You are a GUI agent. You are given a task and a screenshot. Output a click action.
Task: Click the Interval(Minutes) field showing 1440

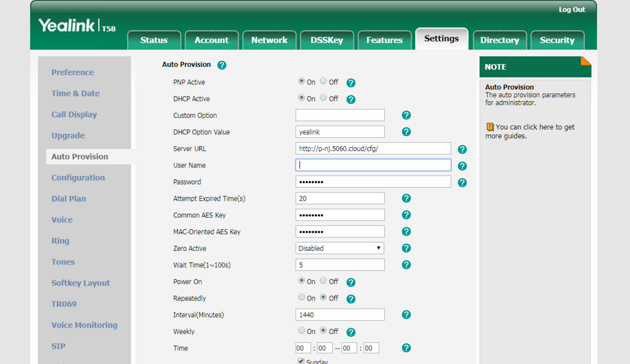[340, 315]
